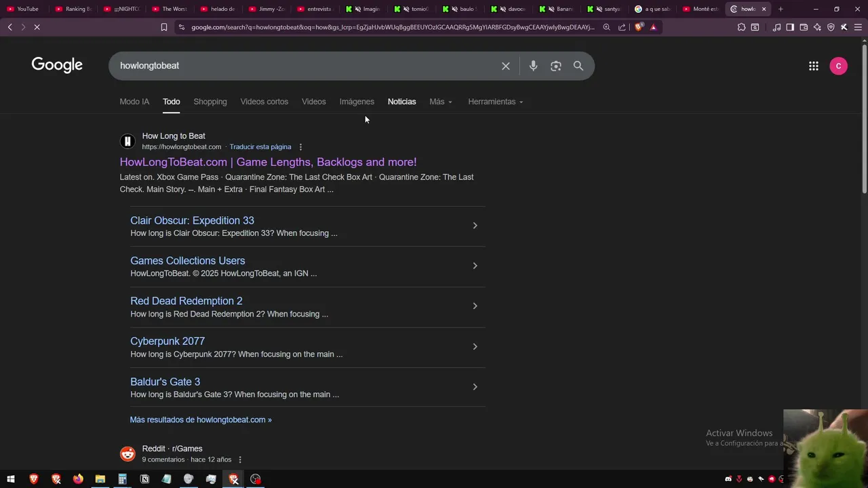This screenshot has height=488, width=868.
Task: Unmute the 'Banan' tab via its speaker icon
Action: pos(551,9)
